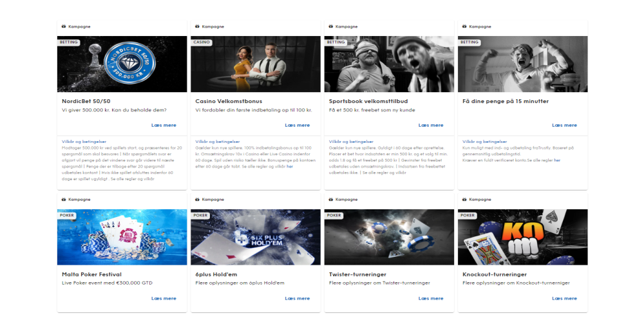Click the BETTING tag on the payout image
The image size is (644, 322).
(469, 43)
